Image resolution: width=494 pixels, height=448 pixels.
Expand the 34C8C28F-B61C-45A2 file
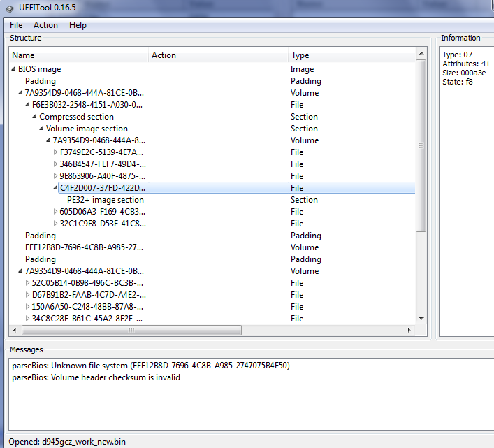tap(28, 319)
